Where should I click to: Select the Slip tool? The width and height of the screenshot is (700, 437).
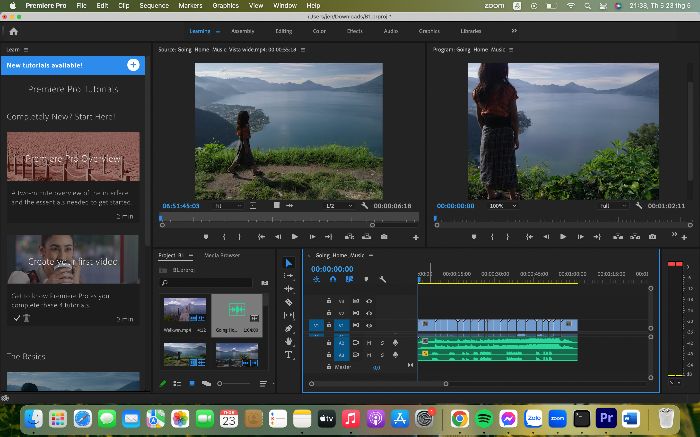[288, 315]
